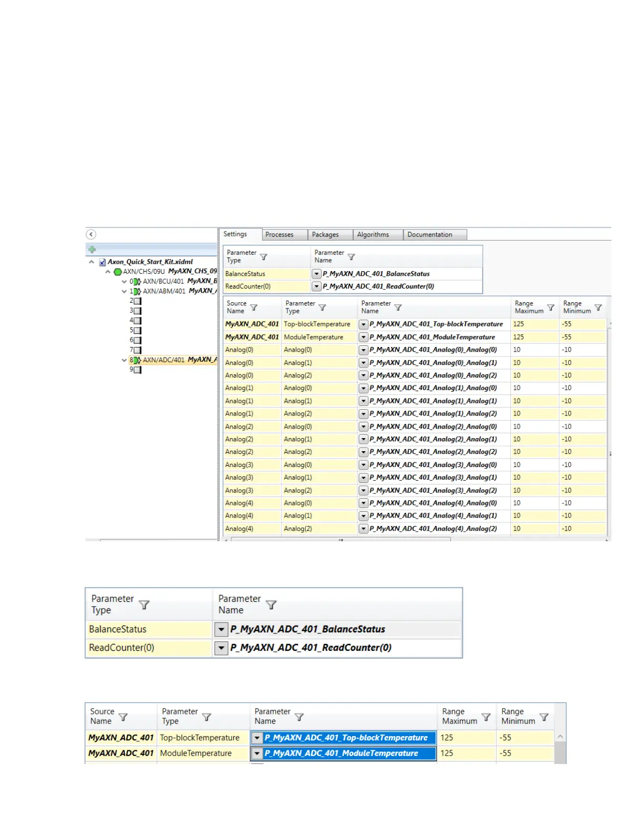Select empty slot 7 square in tree
Viewport: 644px width, 834px height.
(137, 350)
